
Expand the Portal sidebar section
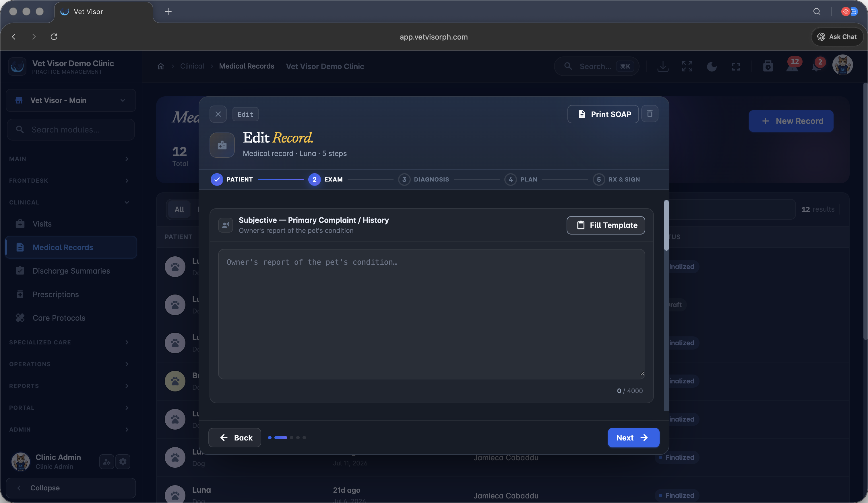(69, 408)
